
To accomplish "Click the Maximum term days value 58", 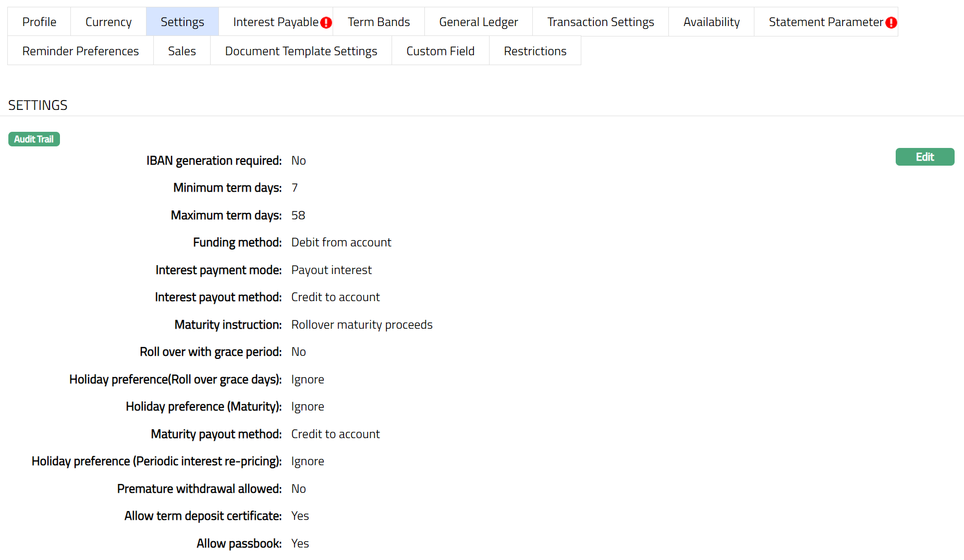I will [298, 215].
